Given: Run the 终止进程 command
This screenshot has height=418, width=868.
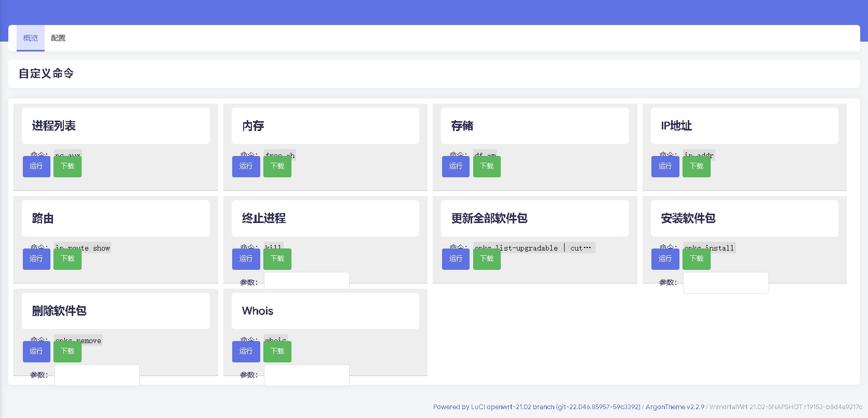Looking at the screenshot, I should 246,259.
